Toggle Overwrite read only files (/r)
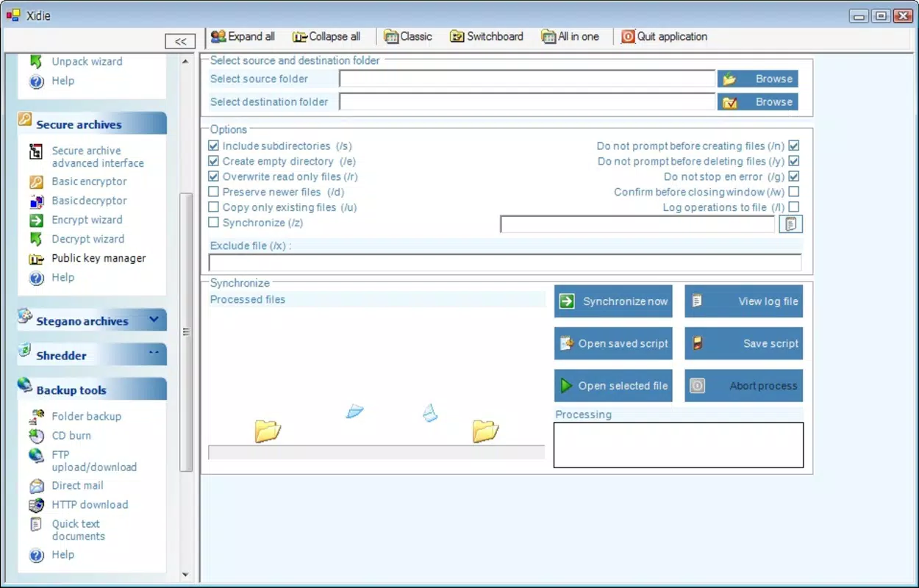The height and width of the screenshot is (588, 919). coord(214,177)
